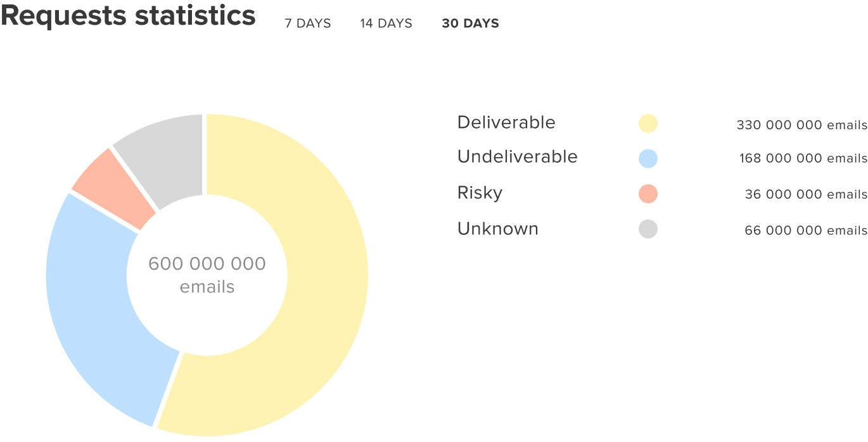868x442 pixels.
Task: Click the 36 000 000 emails value
Action: click(x=806, y=194)
